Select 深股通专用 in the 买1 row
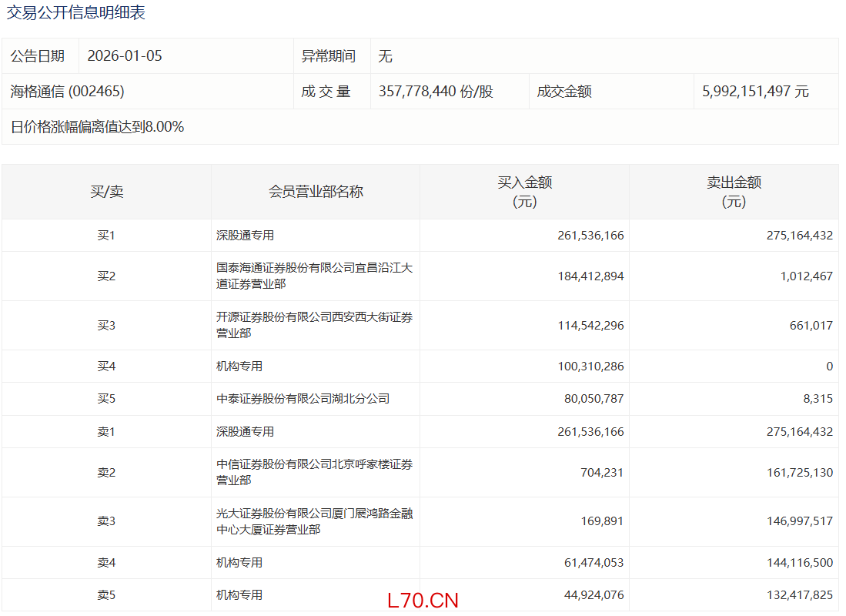Viewport: 846px width, 616px height. pyautogui.click(x=245, y=236)
